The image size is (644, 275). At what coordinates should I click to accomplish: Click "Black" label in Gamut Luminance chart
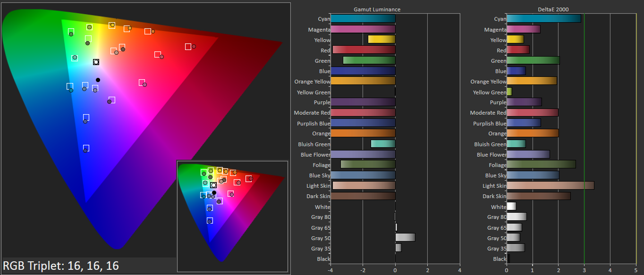click(323, 259)
